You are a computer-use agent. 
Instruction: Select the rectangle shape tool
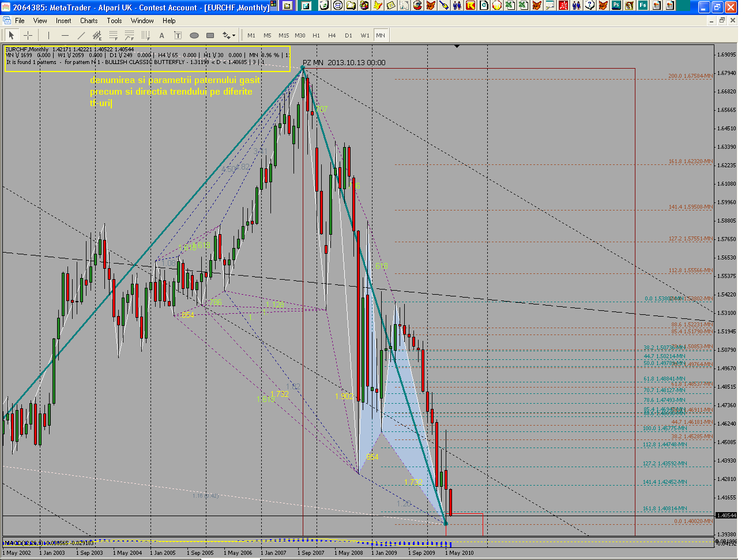point(210,35)
